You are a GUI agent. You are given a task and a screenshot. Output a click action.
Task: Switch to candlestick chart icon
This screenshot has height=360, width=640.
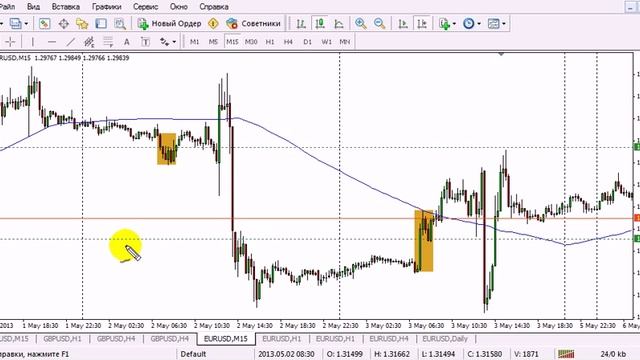point(320,24)
